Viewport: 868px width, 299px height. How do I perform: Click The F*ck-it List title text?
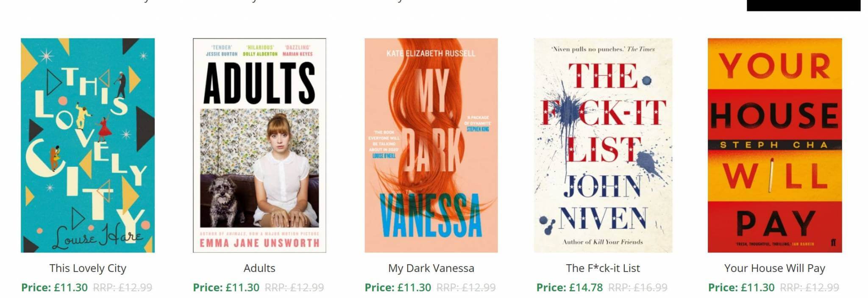[603, 268]
